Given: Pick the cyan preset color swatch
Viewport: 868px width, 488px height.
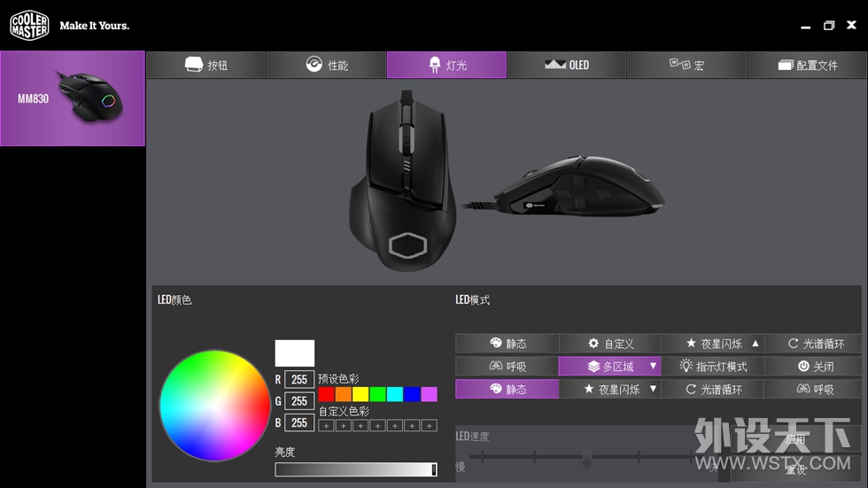Looking at the screenshot, I should (x=395, y=394).
